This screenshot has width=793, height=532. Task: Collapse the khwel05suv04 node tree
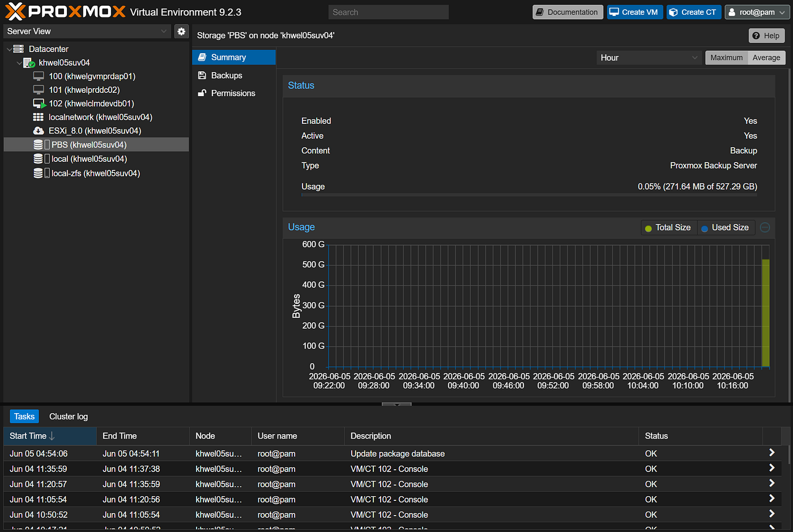[19, 63]
